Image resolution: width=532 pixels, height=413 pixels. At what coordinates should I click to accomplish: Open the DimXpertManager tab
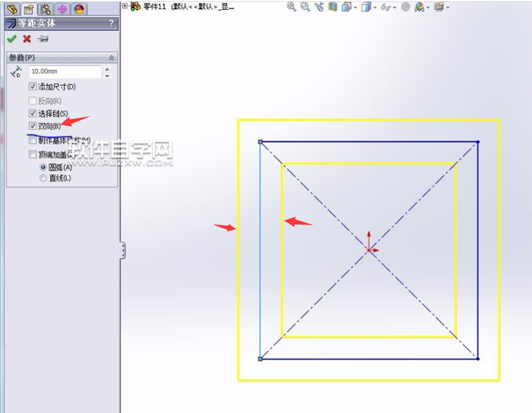point(62,8)
